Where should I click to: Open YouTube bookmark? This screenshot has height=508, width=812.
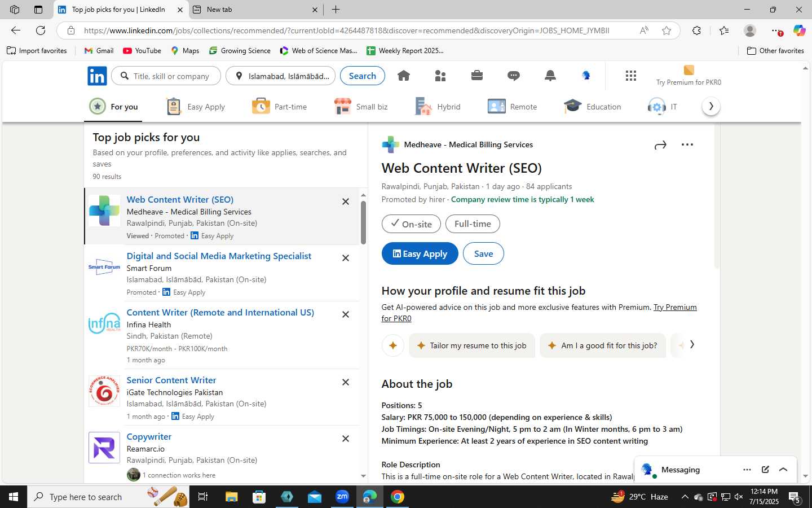[142, 51]
